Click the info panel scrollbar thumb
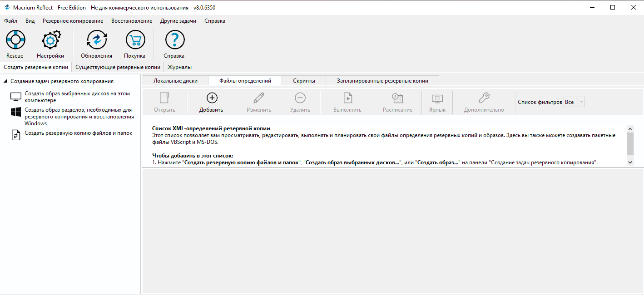 coord(630,143)
